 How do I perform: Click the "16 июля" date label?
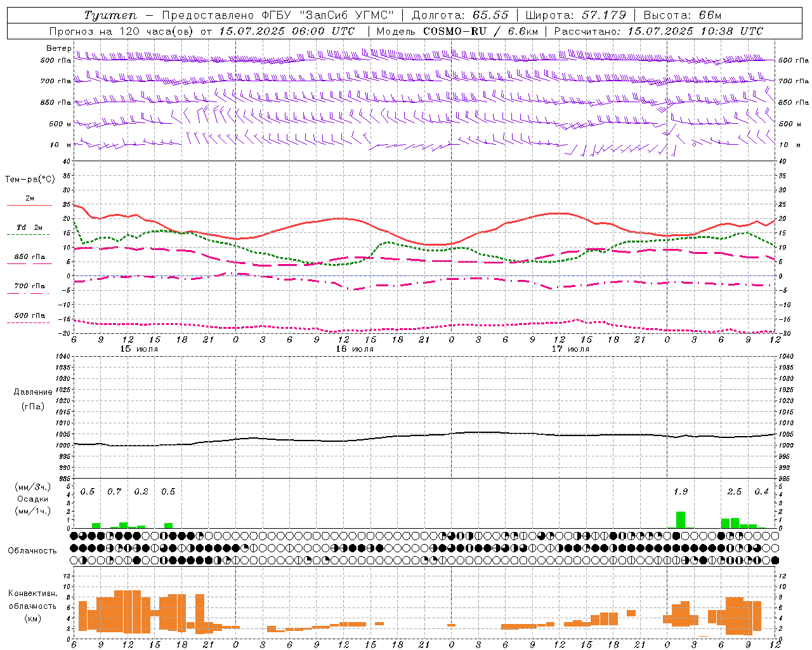coord(355,349)
